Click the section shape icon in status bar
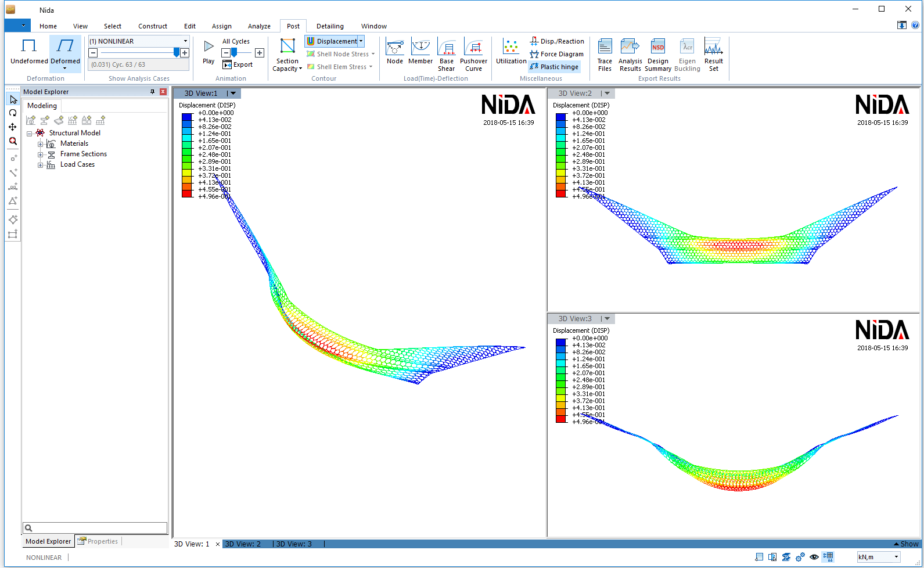 click(x=786, y=557)
